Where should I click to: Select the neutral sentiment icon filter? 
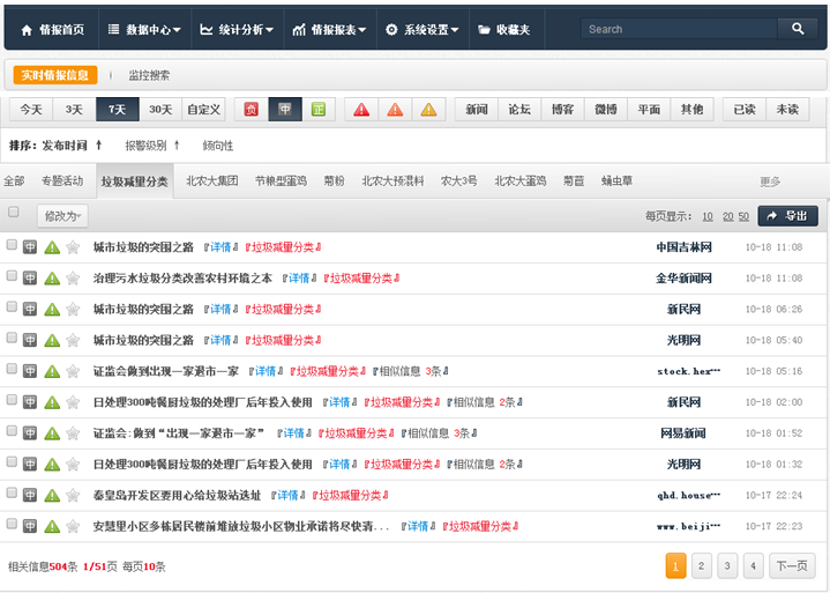click(285, 110)
